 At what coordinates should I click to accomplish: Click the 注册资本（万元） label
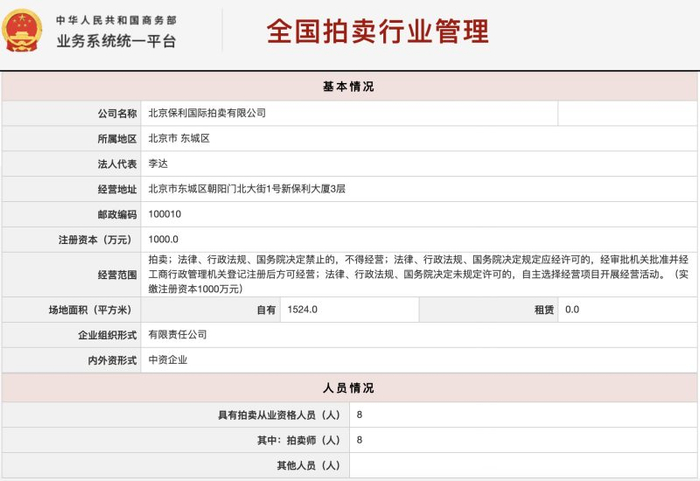(x=97, y=240)
